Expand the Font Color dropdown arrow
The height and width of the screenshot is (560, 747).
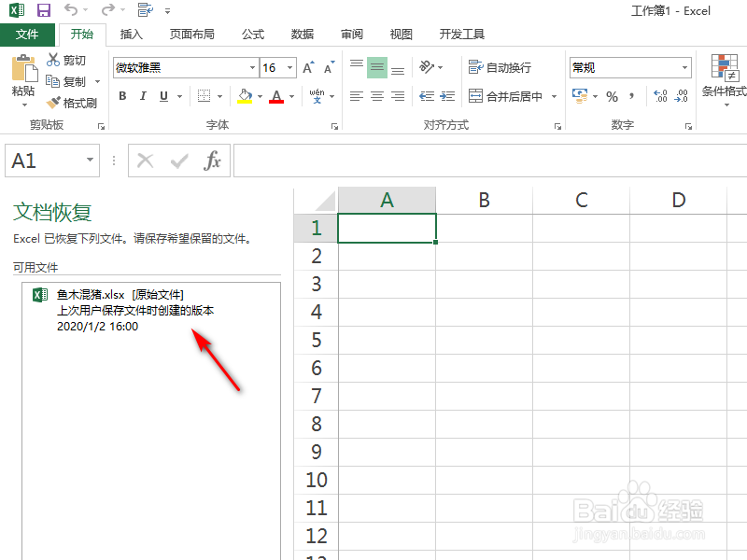(x=289, y=96)
